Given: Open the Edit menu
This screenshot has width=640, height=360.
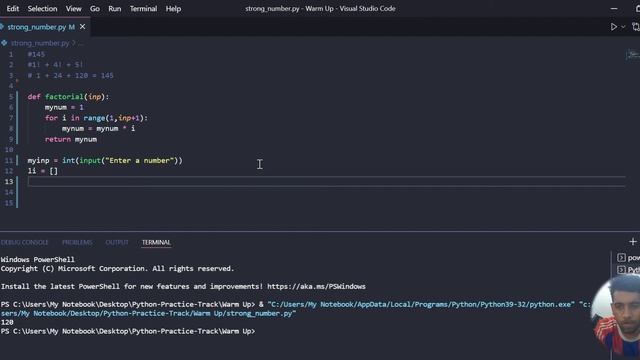Looking at the screenshot, I should (13, 9).
